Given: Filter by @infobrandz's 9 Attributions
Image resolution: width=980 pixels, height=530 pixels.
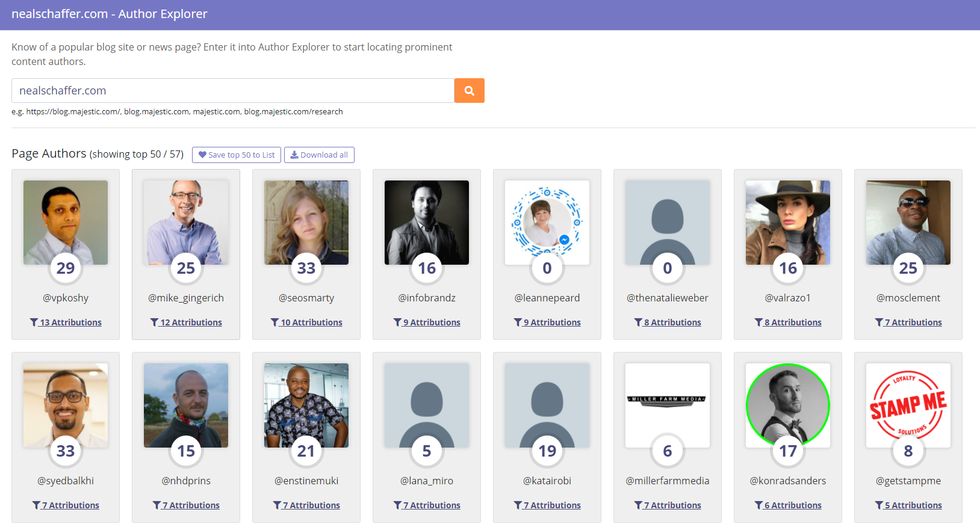Looking at the screenshot, I should point(427,322).
